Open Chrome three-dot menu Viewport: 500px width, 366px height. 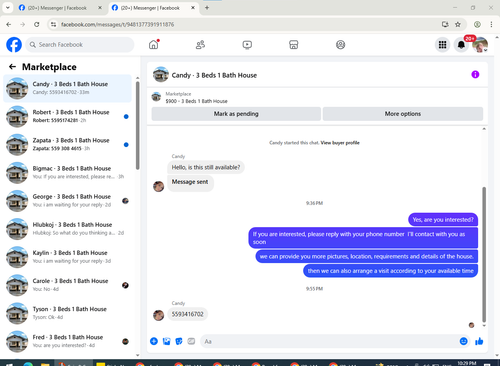[491, 24]
